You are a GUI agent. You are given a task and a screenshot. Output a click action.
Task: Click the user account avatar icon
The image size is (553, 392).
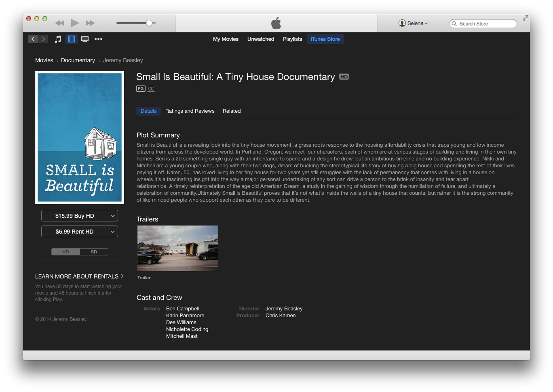click(x=402, y=23)
